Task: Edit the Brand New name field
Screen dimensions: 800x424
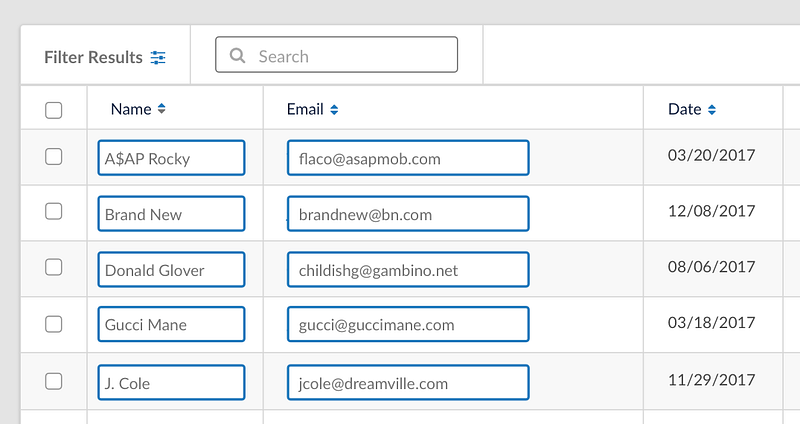Action: 171,214
